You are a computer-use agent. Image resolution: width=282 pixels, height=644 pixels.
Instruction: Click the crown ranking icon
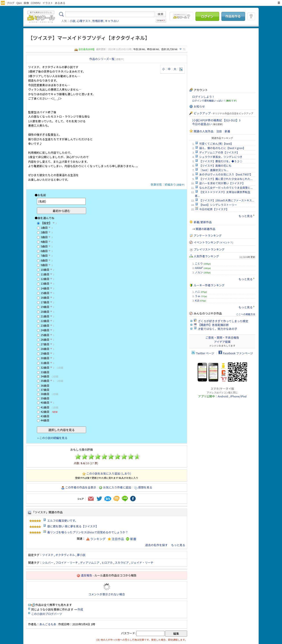(x=76, y=49)
